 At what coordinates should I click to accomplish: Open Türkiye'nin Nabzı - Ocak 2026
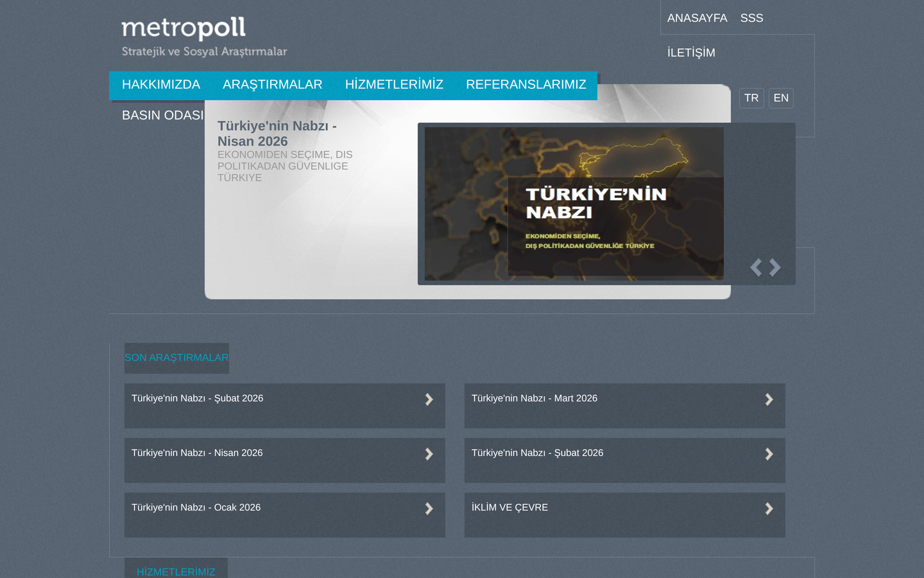pyautogui.click(x=196, y=507)
